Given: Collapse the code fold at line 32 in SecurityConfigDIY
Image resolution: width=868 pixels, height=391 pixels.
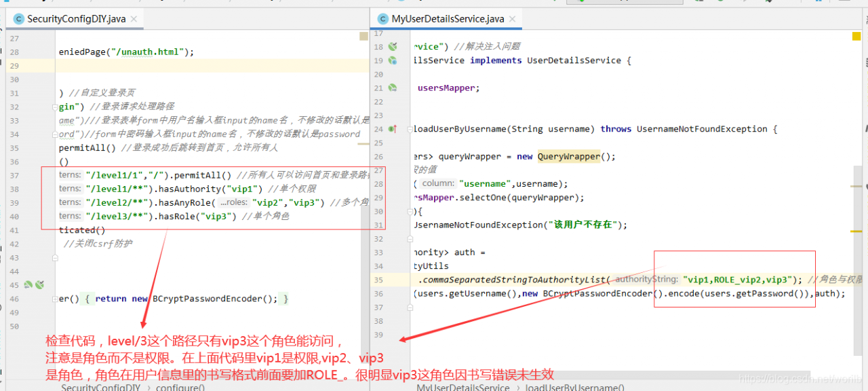Looking at the screenshot, I should coord(54,107).
